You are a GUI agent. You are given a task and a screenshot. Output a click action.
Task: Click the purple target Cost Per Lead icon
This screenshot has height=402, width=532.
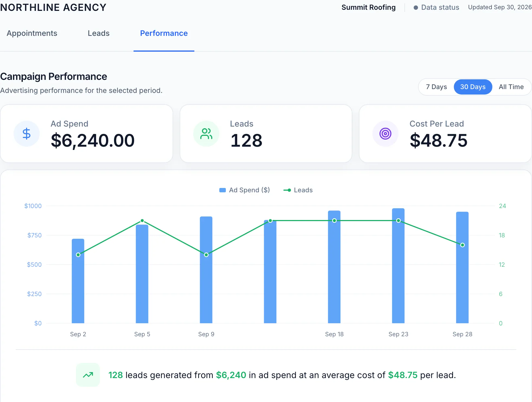point(385,134)
